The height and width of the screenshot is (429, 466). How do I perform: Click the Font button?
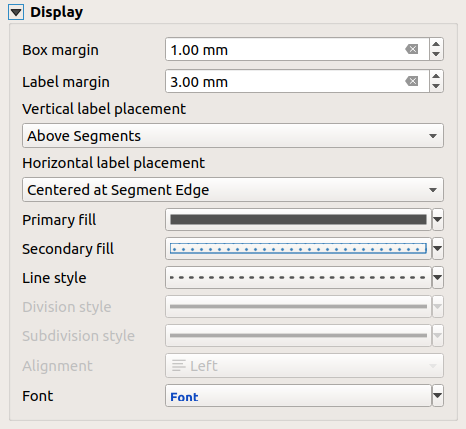tap(298, 396)
